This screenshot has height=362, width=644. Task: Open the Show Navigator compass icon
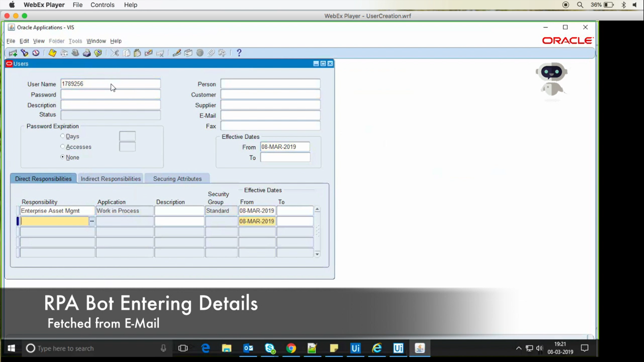pyautogui.click(x=36, y=53)
